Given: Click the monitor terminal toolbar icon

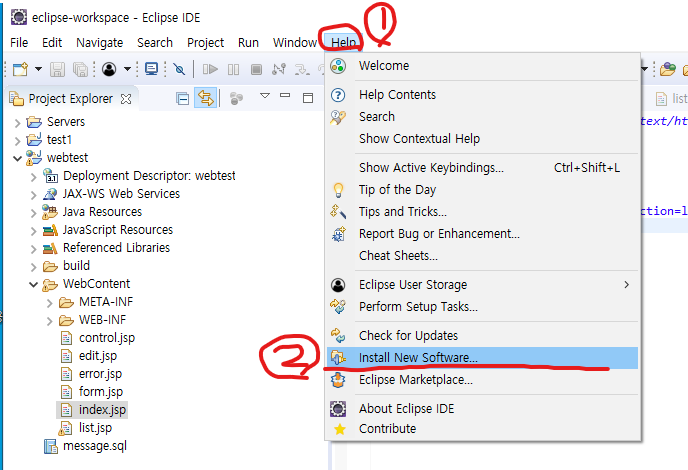Looking at the screenshot, I should pos(151,69).
